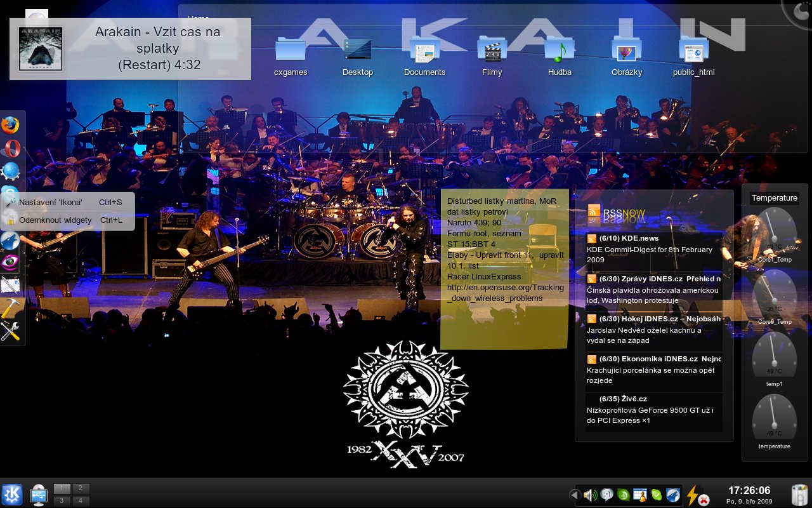Image resolution: width=812 pixels, height=508 pixels.
Task: Click inside the yellow sticky note
Action: click(504, 268)
